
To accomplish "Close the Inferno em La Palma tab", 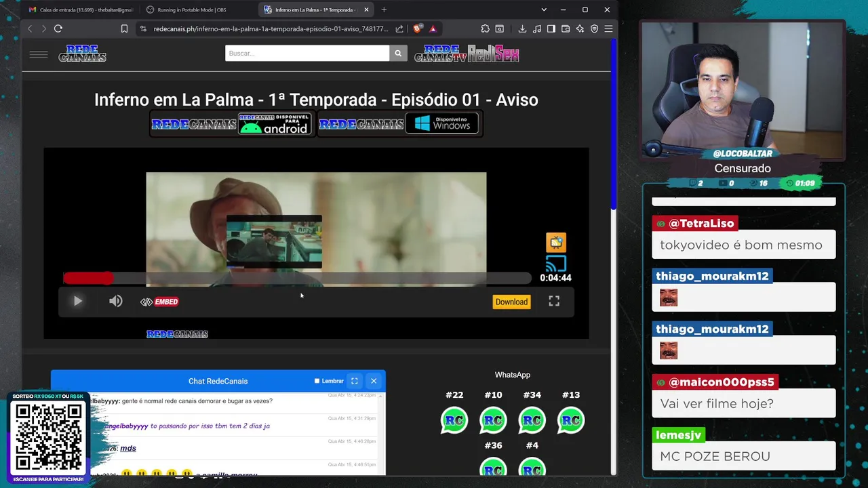I will (367, 9).
